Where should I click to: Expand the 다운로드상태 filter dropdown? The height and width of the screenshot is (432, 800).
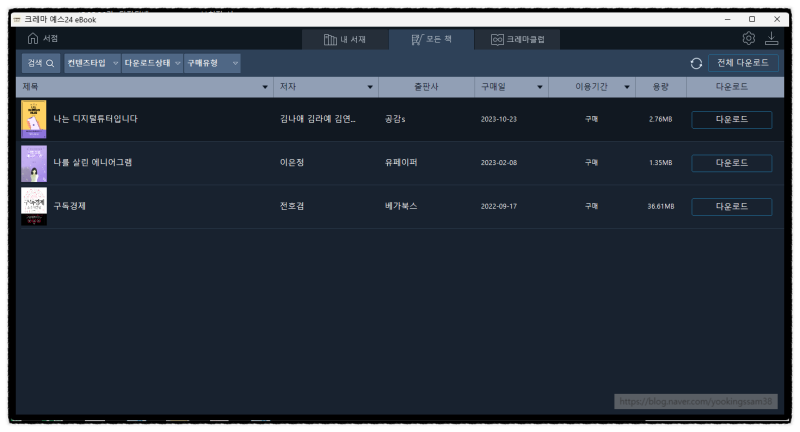[x=153, y=63]
